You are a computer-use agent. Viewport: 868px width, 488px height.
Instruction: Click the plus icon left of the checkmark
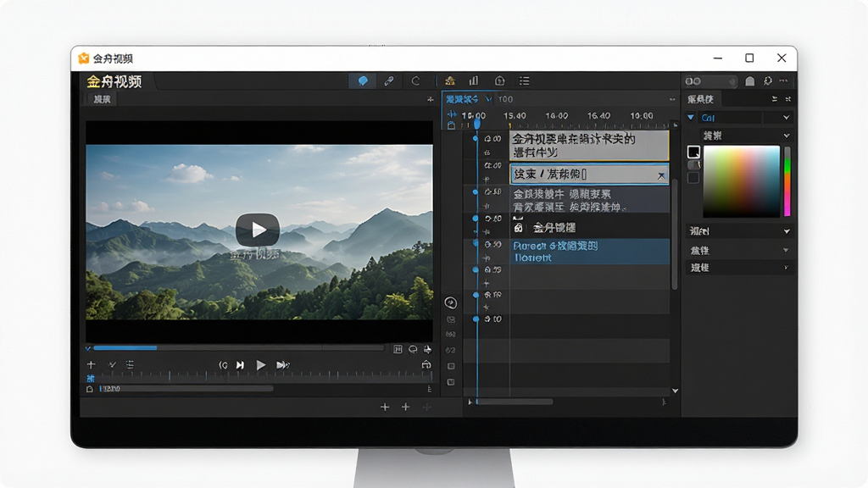tap(92, 364)
